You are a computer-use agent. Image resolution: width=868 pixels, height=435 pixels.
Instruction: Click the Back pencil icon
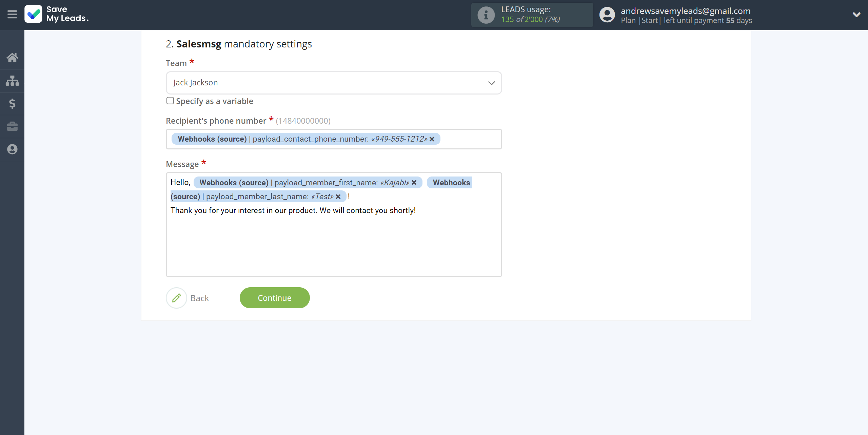(x=176, y=298)
